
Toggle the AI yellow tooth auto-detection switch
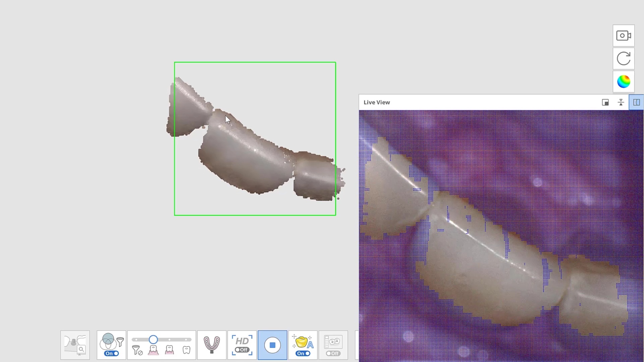pyautogui.click(x=303, y=353)
